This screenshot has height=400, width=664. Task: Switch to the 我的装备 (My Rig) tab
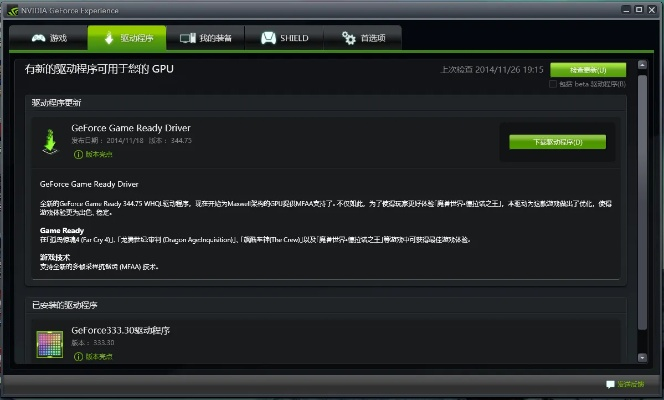205,38
